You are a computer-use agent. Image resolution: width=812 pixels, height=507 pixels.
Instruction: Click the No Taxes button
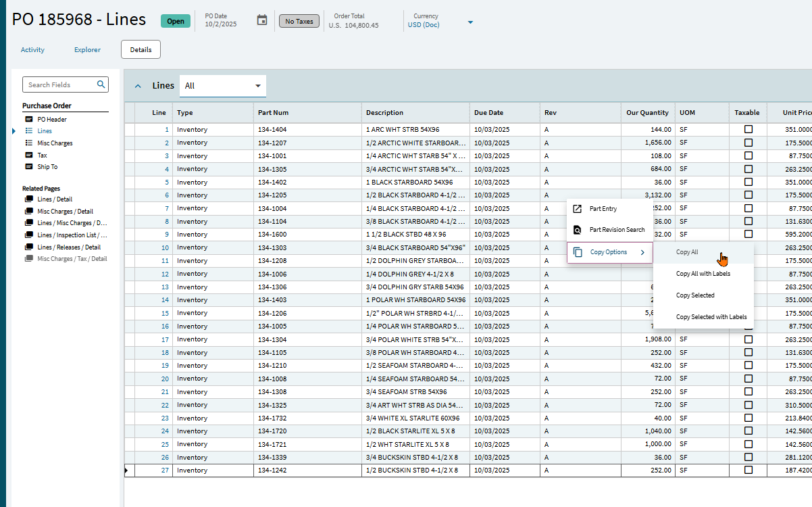(x=299, y=22)
